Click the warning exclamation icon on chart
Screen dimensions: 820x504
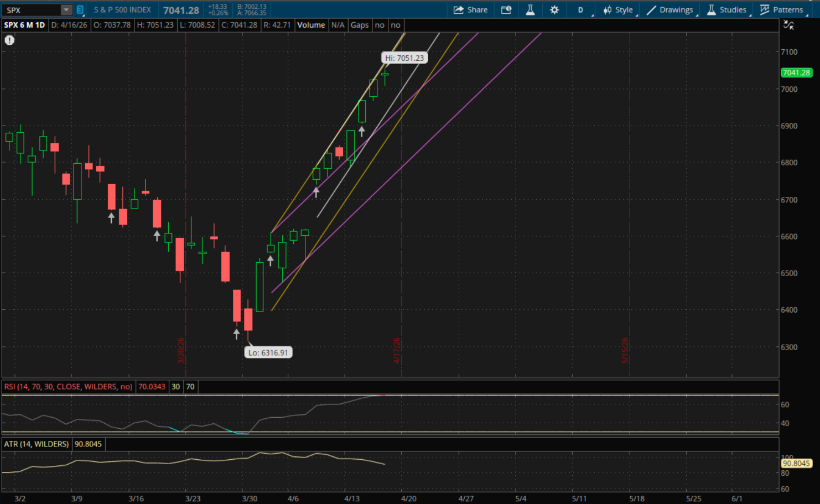click(9, 40)
